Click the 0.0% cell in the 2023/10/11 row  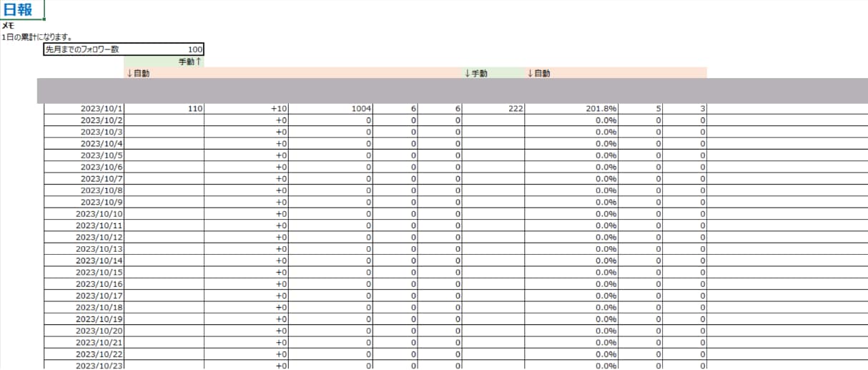coord(571,225)
